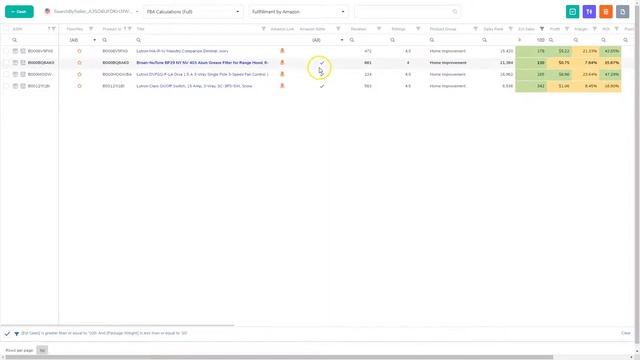The height and width of the screenshot is (360, 640).
Task: Click the purple column settings icon button
Action: (x=589, y=12)
